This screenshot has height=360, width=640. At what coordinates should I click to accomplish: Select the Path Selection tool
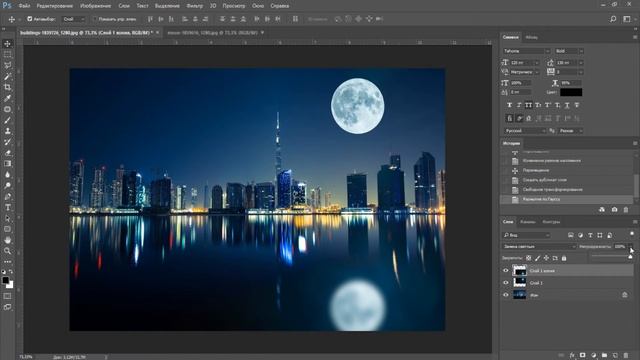pos(7,219)
